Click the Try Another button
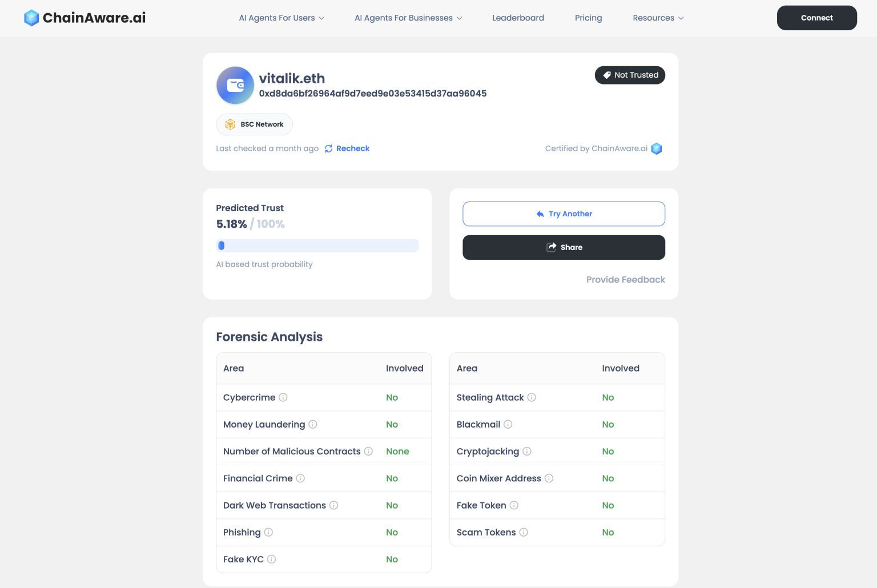This screenshot has width=877, height=588. tap(564, 214)
